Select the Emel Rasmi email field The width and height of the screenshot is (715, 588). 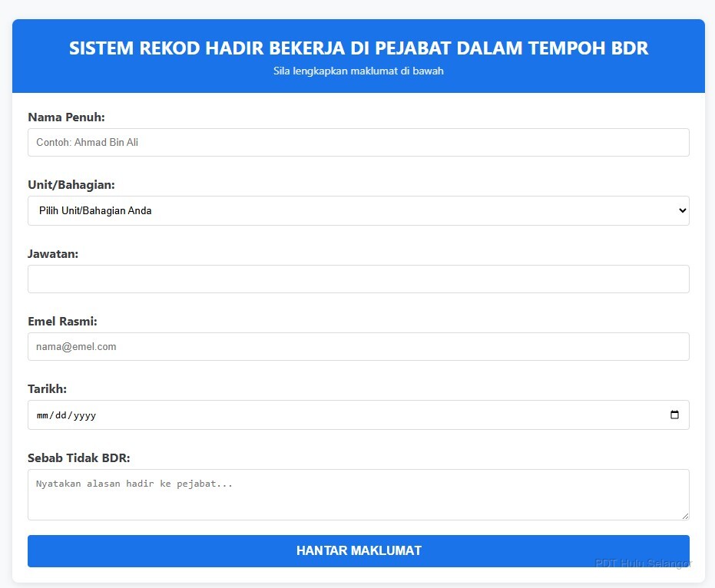[358, 346]
